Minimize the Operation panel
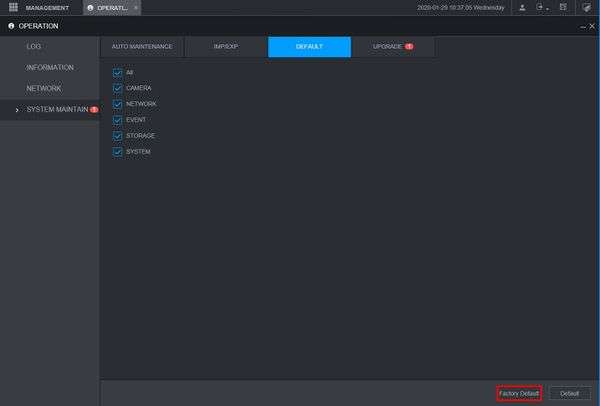Viewport: 600px width, 406px height. (583, 26)
